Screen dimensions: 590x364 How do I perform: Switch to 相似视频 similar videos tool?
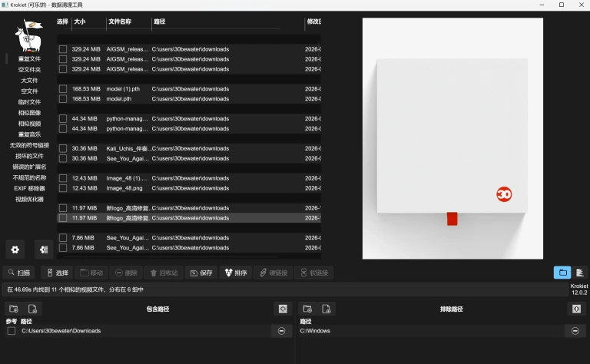29,124
